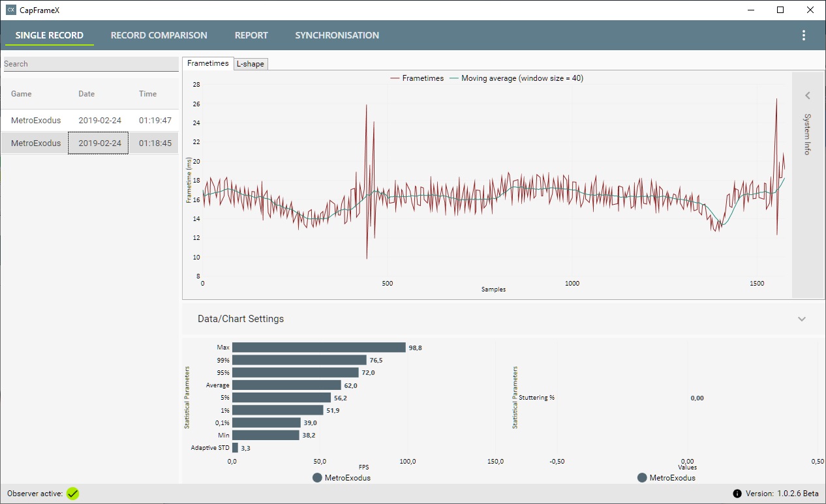Click the CapFrameX app logo icon
Image resolution: width=826 pixels, height=504 pixels.
click(x=10, y=10)
